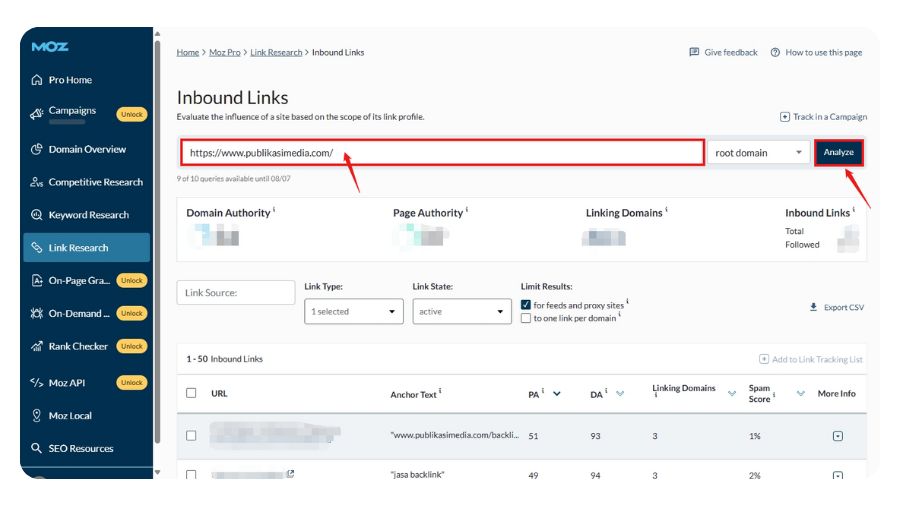Sort by Linking Domains column chevron
900x506 pixels.
(732, 394)
